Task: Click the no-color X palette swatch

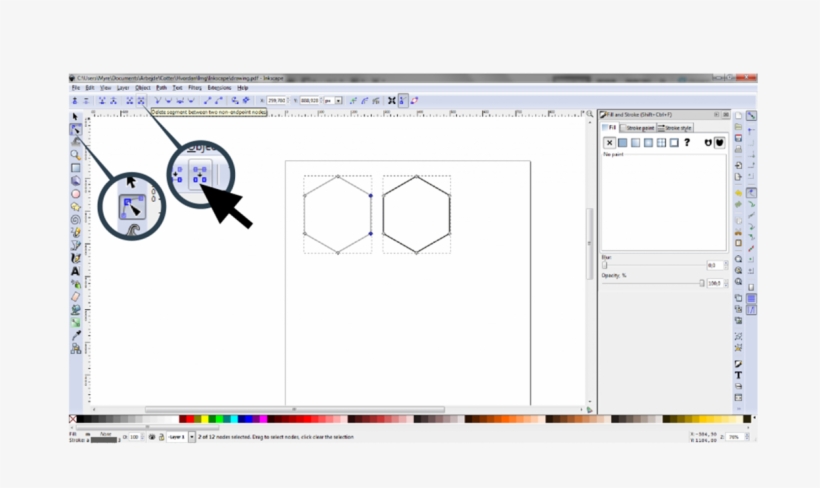Action: tap(73, 419)
